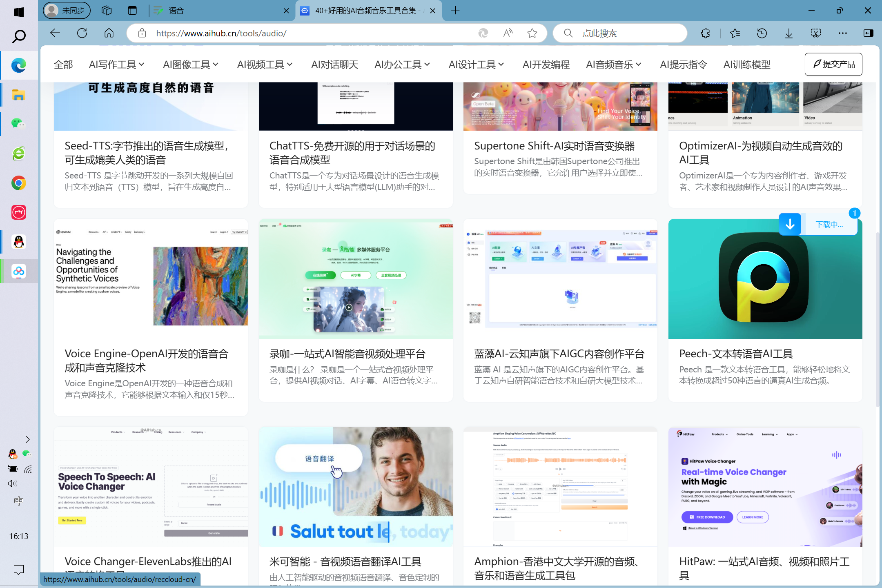
Task: Refresh the current page
Action: click(82, 33)
